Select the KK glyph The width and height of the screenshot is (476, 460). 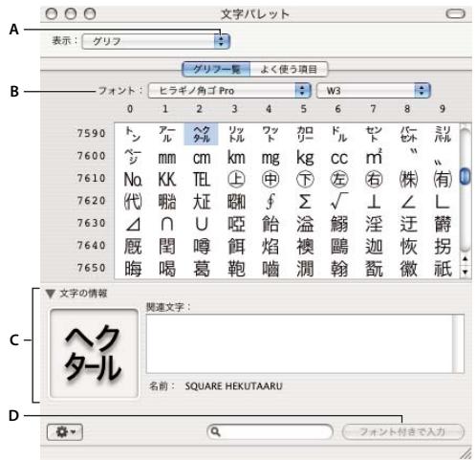[x=167, y=180]
